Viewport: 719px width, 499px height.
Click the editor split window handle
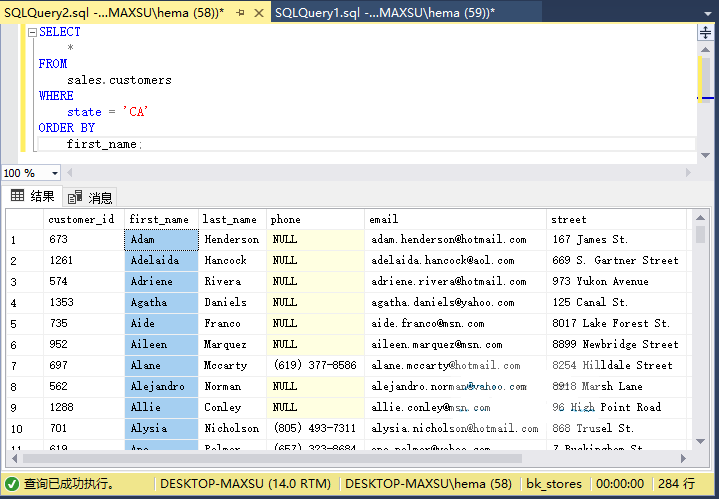pyautogui.click(x=705, y=33)
